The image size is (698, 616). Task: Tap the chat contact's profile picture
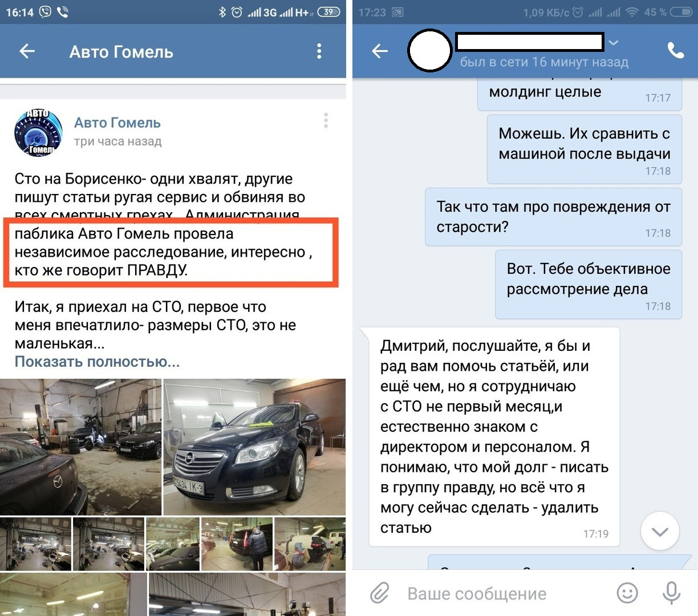click(430, 51)
